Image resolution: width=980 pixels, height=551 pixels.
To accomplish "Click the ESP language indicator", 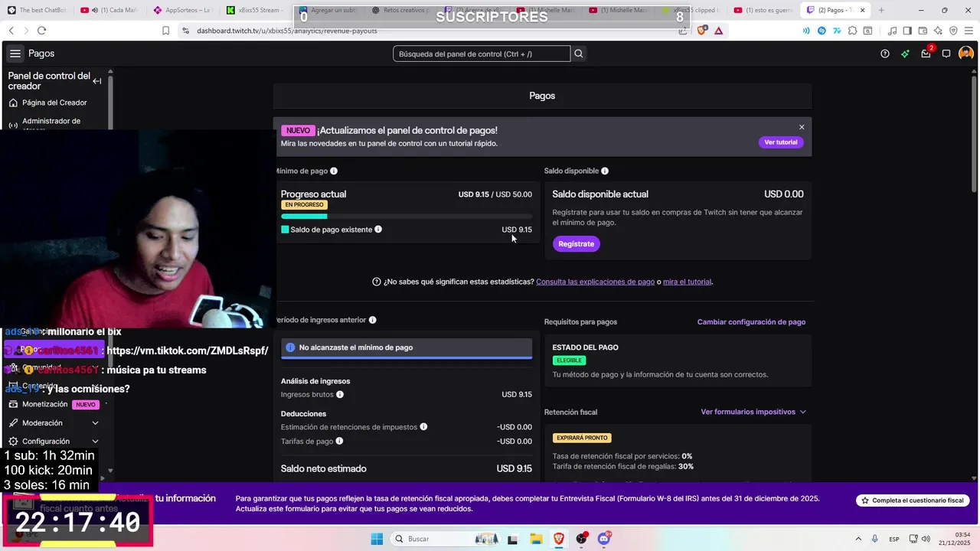I will click(894, 540).
